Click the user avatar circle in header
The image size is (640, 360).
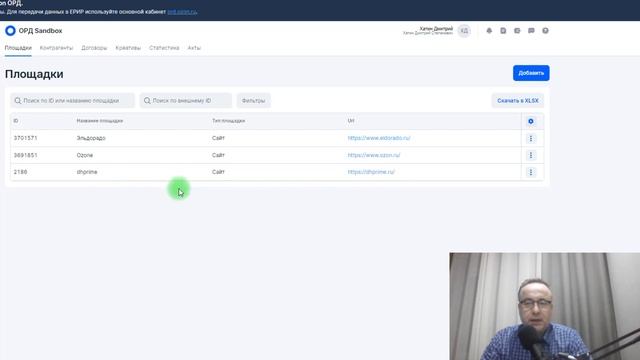[464, 31]
